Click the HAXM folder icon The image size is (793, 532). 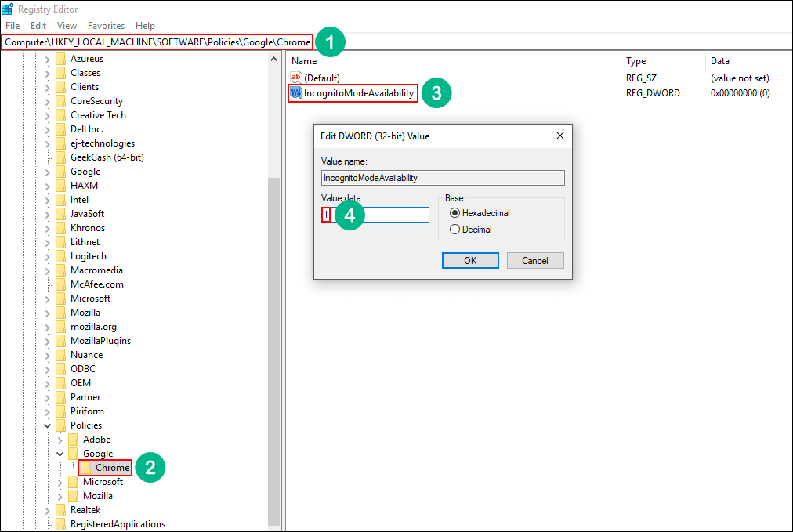pos(60,186)
